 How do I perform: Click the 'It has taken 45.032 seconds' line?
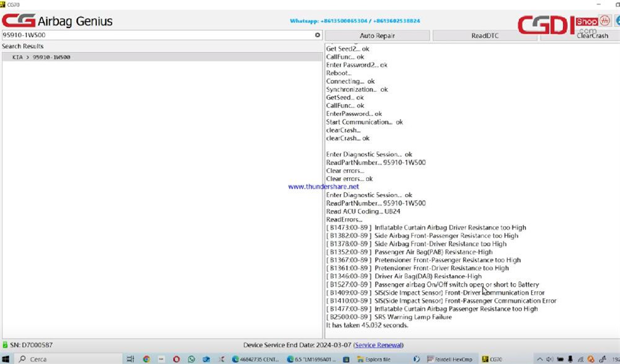[367, 325]
